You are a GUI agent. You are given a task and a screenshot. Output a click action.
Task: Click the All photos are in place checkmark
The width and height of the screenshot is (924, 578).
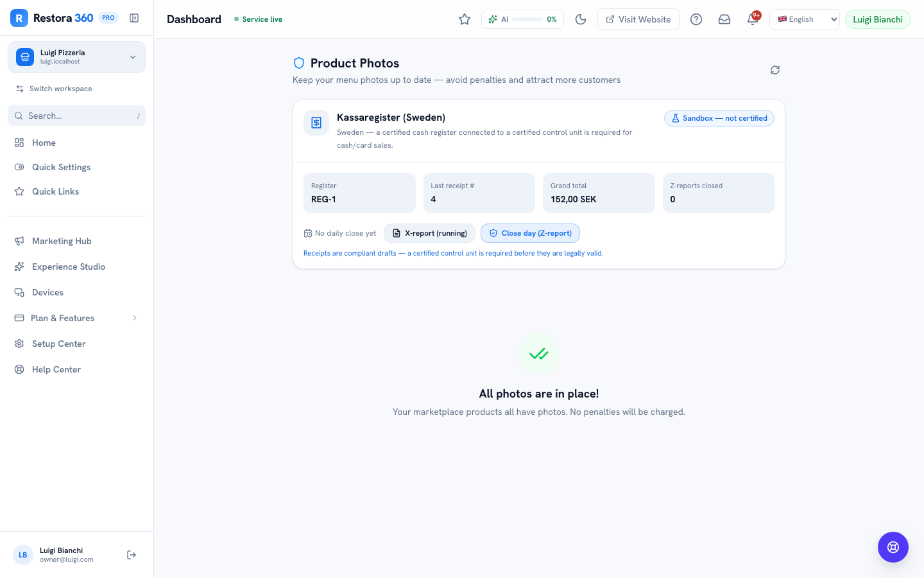click(x=539, y=354)
